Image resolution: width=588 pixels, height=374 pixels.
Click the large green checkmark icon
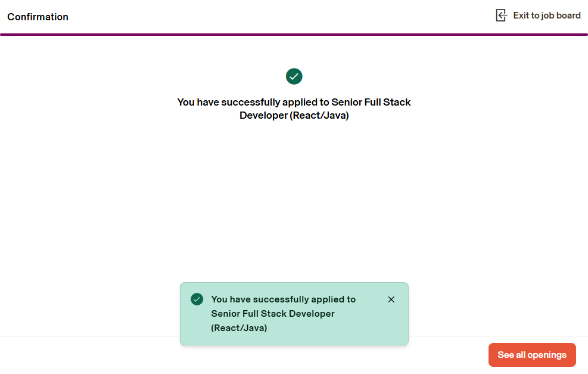click(294, 76)
